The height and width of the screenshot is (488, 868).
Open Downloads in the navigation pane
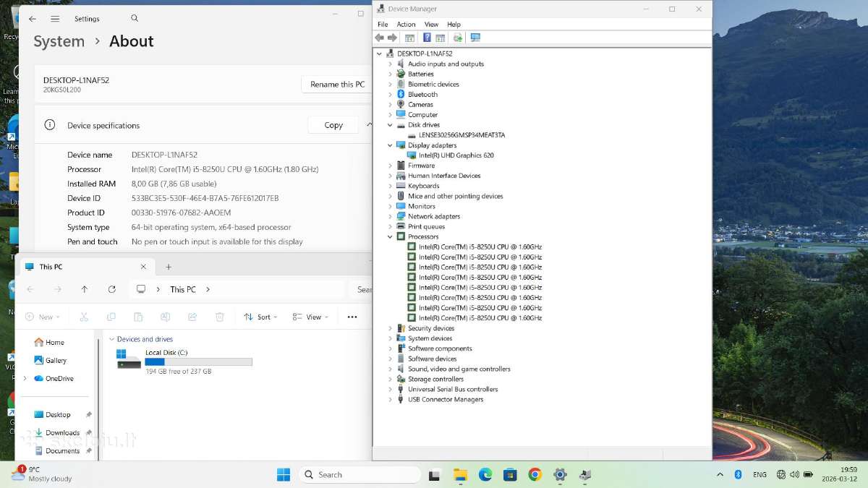point(57,432)
